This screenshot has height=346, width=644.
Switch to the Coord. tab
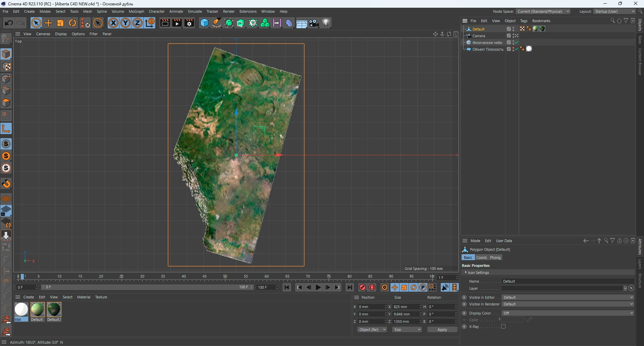481,257
